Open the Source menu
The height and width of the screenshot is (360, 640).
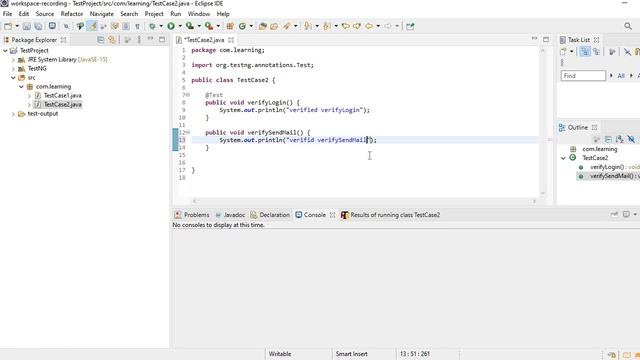tap(45, 14)
